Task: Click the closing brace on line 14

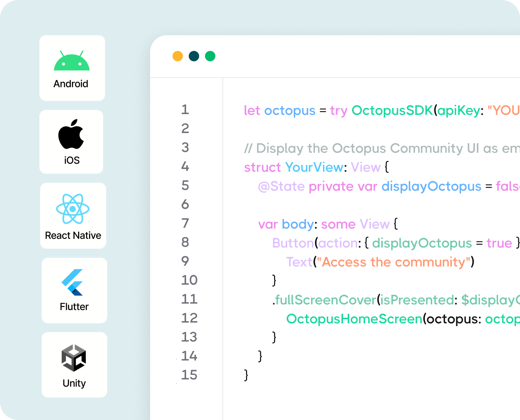Action: [260, 356]
